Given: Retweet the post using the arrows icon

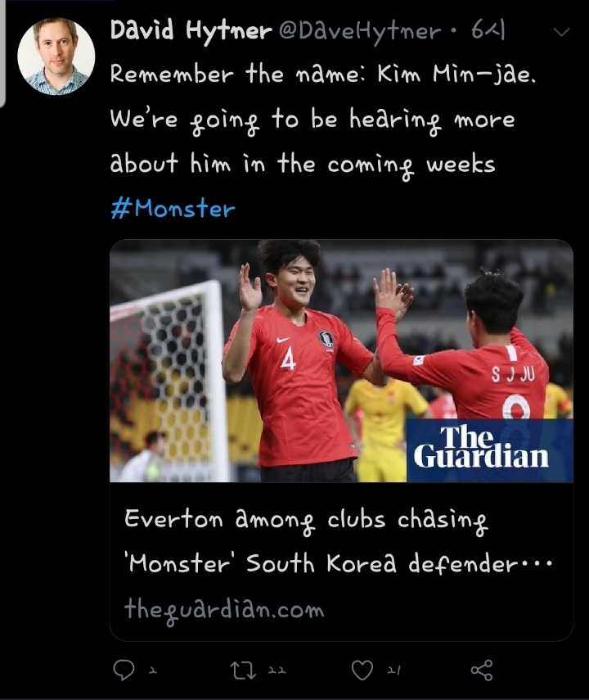Looking at the screenshot, I should (x=243, y=671).
